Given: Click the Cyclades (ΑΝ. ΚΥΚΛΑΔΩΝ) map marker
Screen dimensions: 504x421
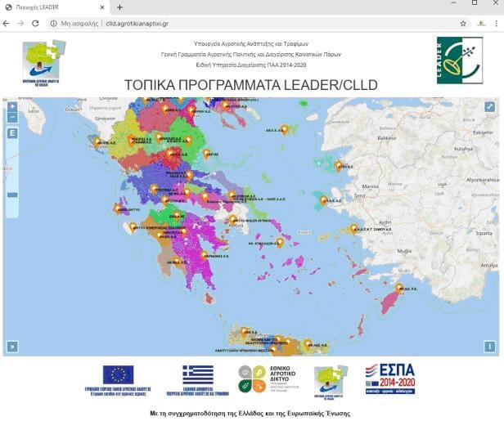Looking at the screenshot, I should [x=280, y=242].
